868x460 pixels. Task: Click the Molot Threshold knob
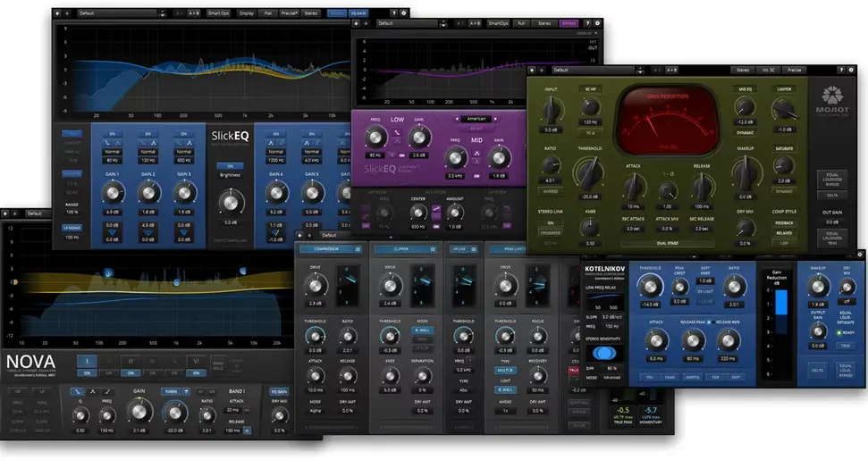pos(590,172)
